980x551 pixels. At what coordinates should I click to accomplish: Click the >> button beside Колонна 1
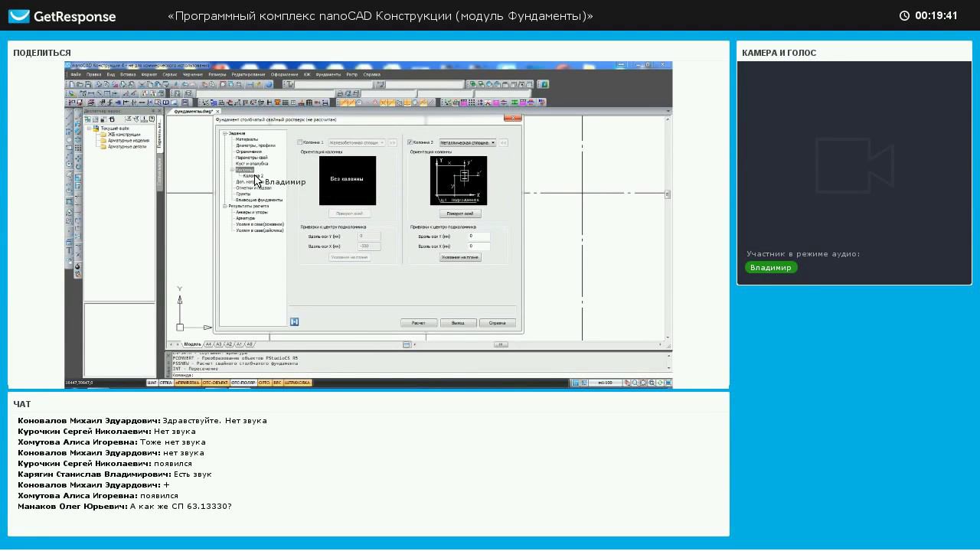[x=393, y=142]
